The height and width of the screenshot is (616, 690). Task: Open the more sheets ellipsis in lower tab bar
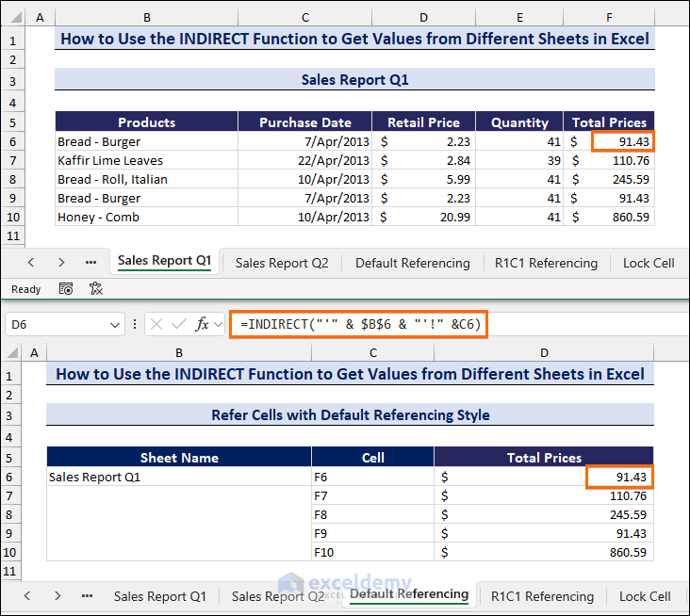click(x=87, y=596)
